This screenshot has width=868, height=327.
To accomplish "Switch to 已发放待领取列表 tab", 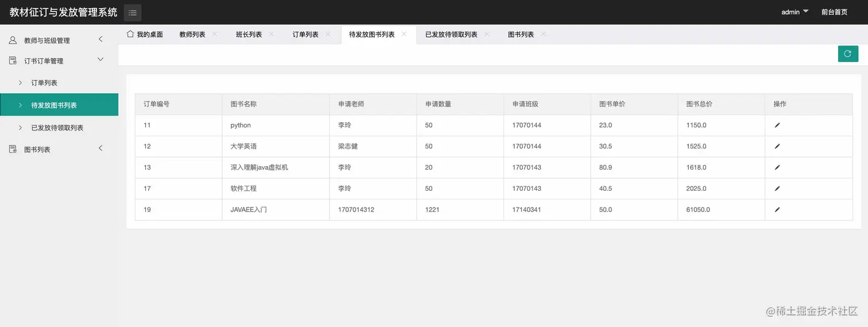I will point(451,34).
